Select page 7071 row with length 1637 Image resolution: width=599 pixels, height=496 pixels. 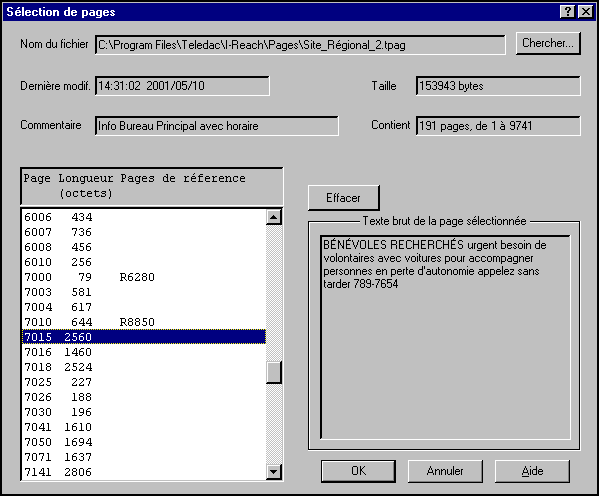(144, 457)
